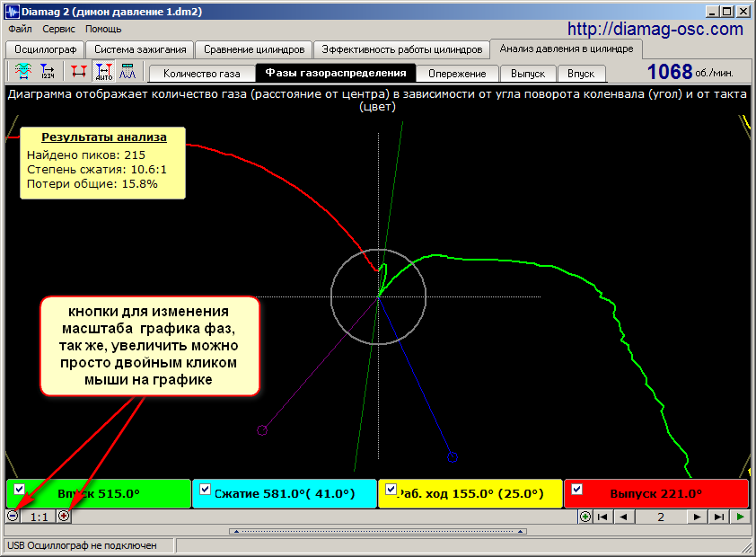Jump to the last frame
The width and height of the screenshot is (756, 557).
point(718,517)
